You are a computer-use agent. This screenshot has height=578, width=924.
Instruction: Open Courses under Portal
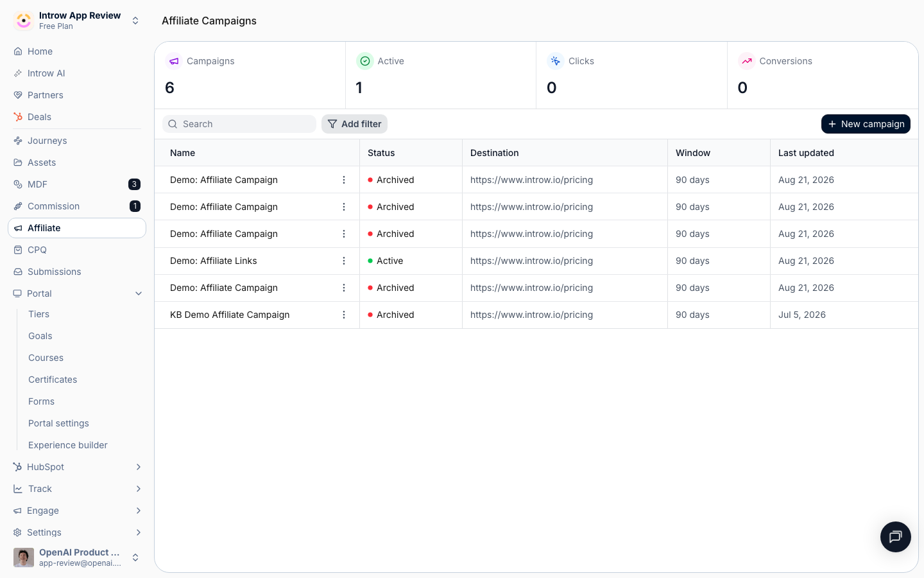46,358
